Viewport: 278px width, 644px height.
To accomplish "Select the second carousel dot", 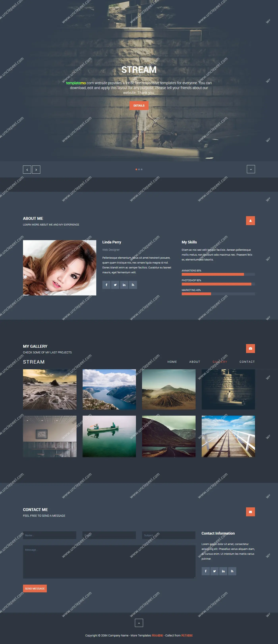I will point(139,169).
